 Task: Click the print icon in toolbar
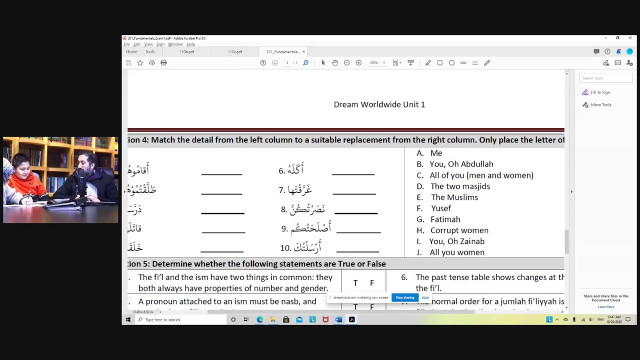(x=164, y=63)
